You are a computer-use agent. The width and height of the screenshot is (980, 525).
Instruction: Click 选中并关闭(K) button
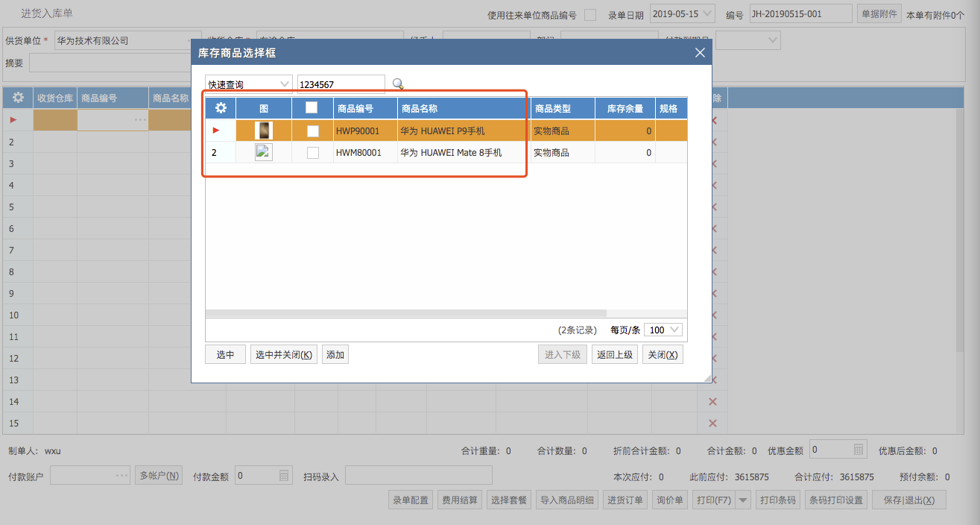click(x=284, y=355)
